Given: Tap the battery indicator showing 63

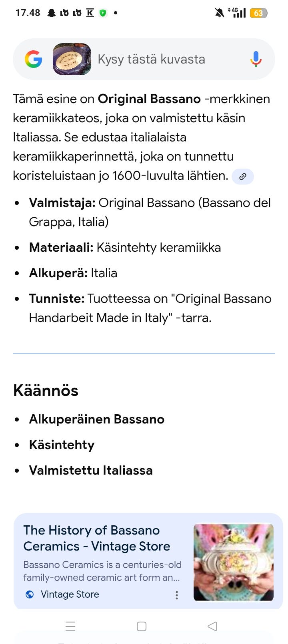Looking at the screenshot, I should coord(258,13).
